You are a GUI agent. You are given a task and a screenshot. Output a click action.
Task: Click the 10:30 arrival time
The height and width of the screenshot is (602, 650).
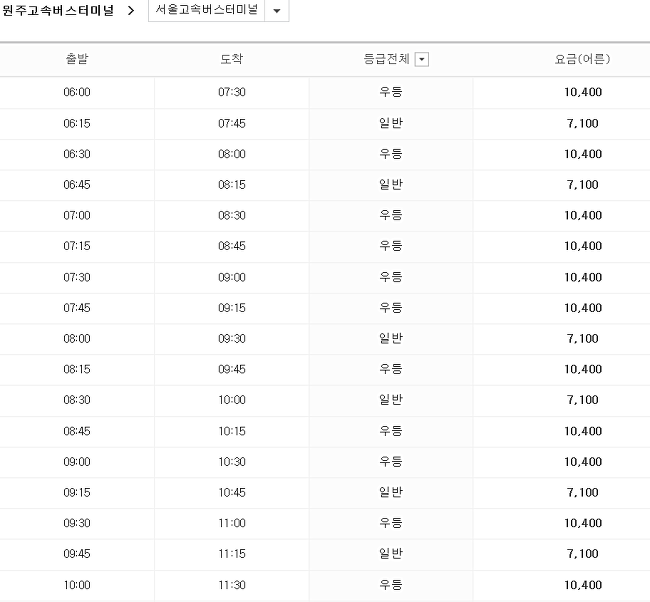point(232,462)
